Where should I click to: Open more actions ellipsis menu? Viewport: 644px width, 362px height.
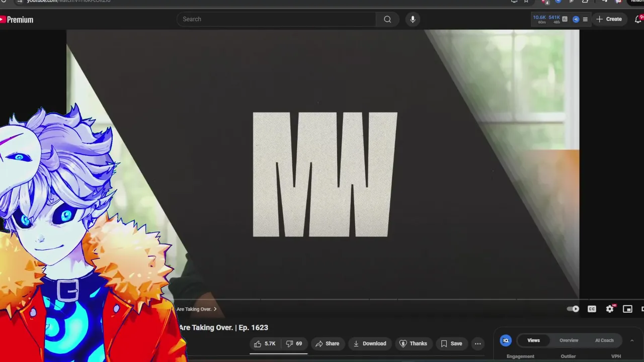coord(478,343)
